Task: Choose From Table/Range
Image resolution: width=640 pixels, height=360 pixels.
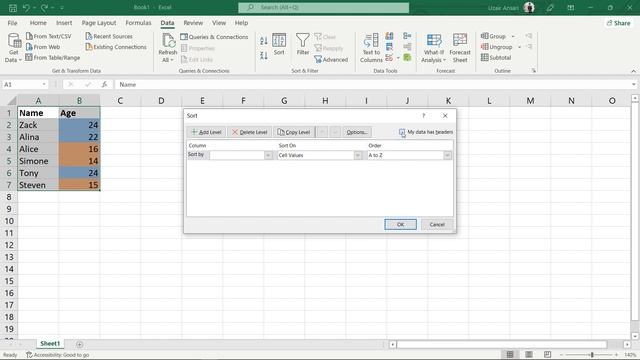Action: tap(53, 58)
